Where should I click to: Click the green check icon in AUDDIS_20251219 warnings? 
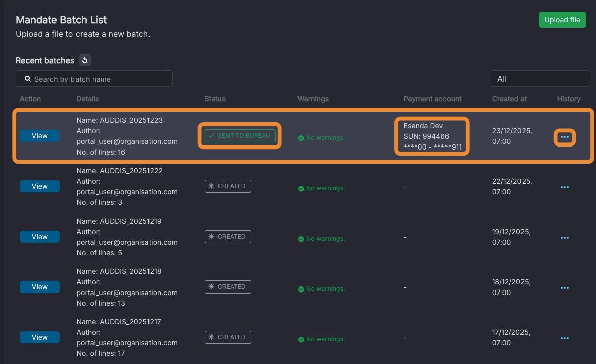301,239
